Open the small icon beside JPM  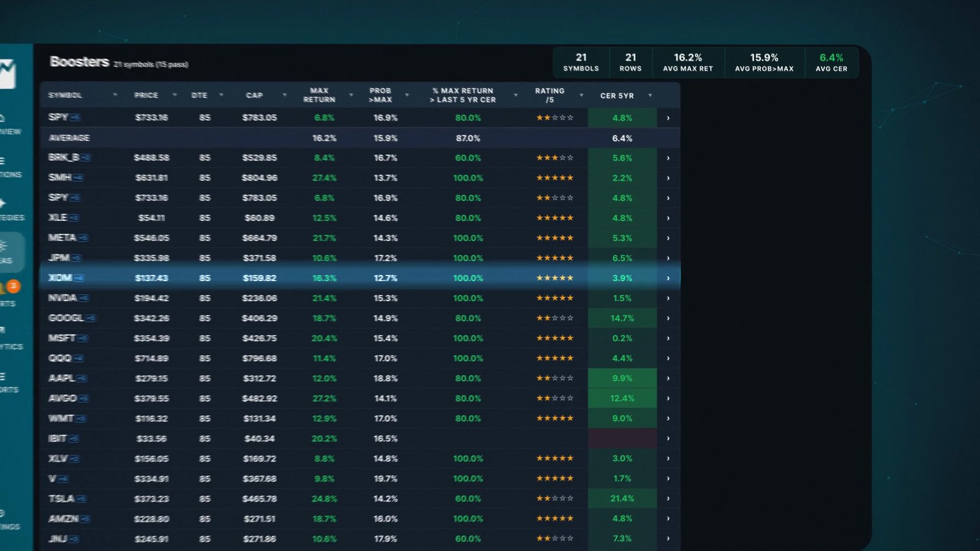(x=77, y=258)
